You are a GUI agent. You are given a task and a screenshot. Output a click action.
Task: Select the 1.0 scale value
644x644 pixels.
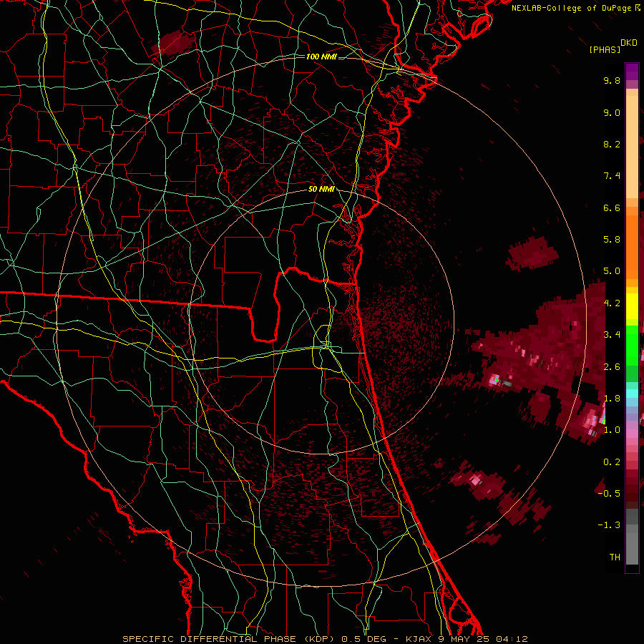(612, 430)
